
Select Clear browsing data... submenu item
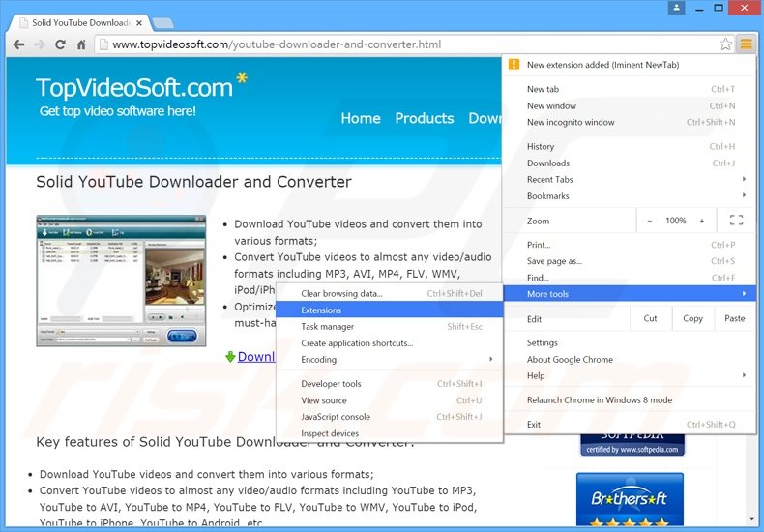[390, 294]
